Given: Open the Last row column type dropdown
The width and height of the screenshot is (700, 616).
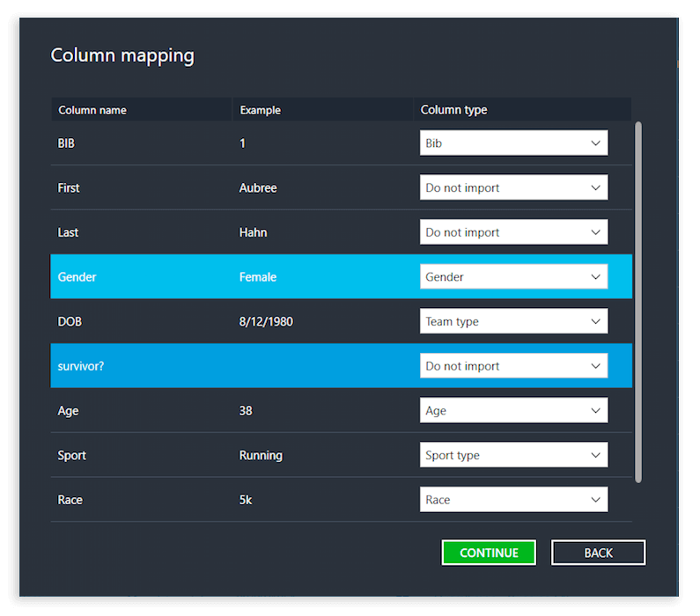Looking at the screenshot, I should pyautogui.click(x=513, y=232).
